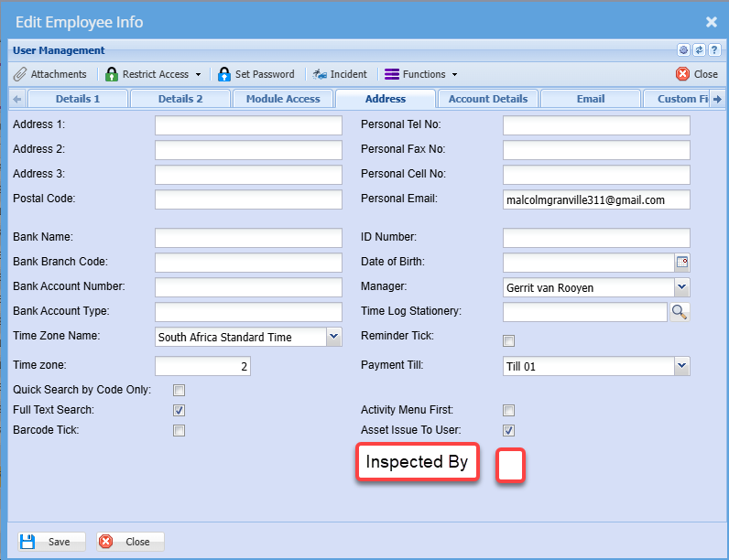The image size is (729, 560).
Task: Open the Account Details tab
Action: pyautogui.click(x=487, y=99)
